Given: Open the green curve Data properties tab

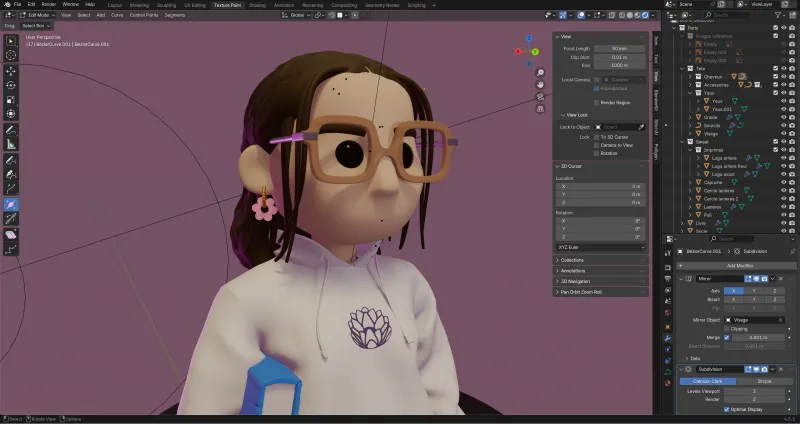Looking at the screenshot, I should coord(668,372).
